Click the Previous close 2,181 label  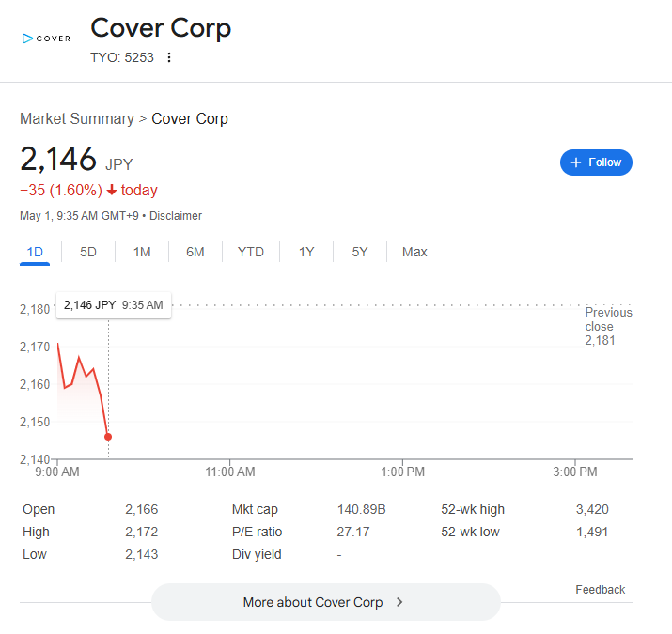point(609,327)
